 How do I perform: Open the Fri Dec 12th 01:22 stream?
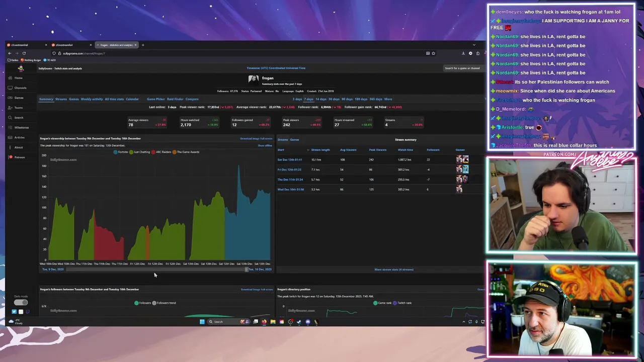coord(289,170)
